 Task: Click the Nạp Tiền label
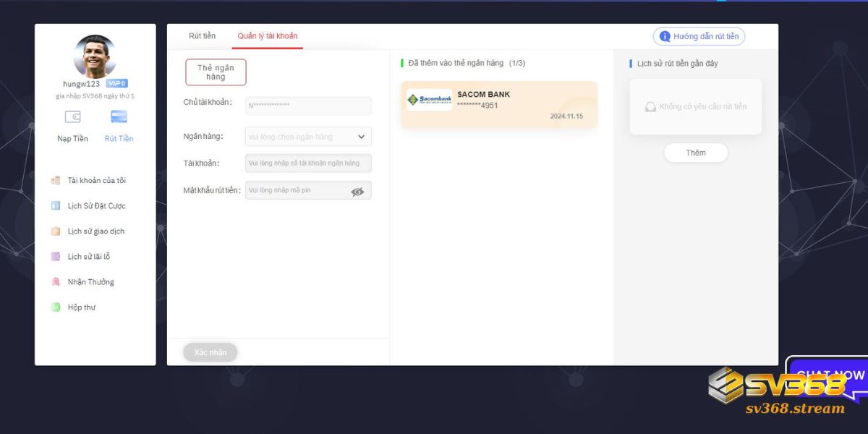(72, 139)
